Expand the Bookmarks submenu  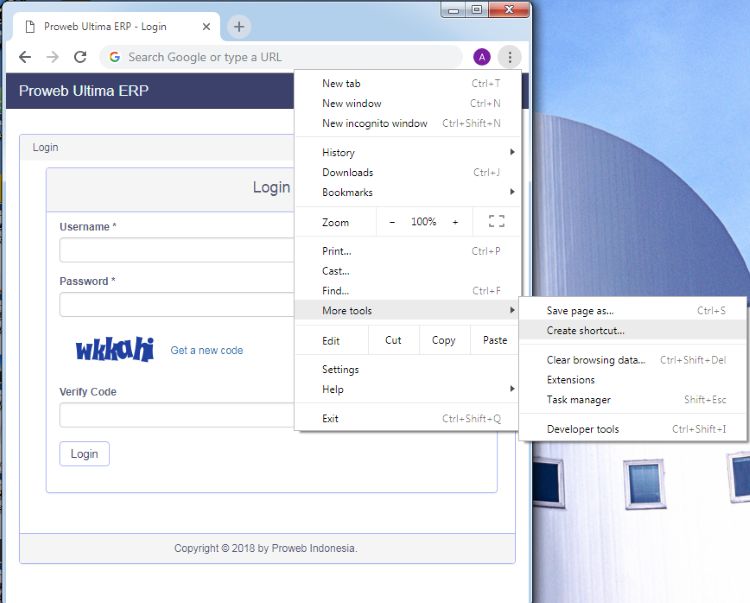[x=407, y=192]
